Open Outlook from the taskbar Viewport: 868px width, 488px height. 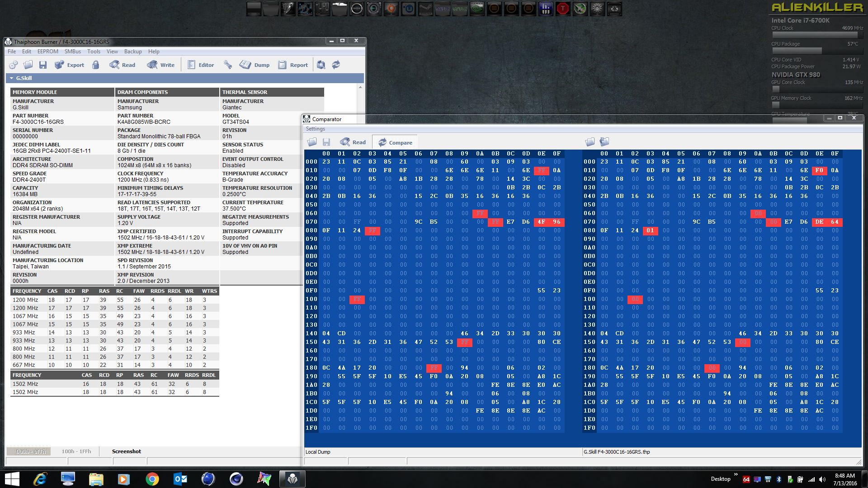[x=180, y=479]
